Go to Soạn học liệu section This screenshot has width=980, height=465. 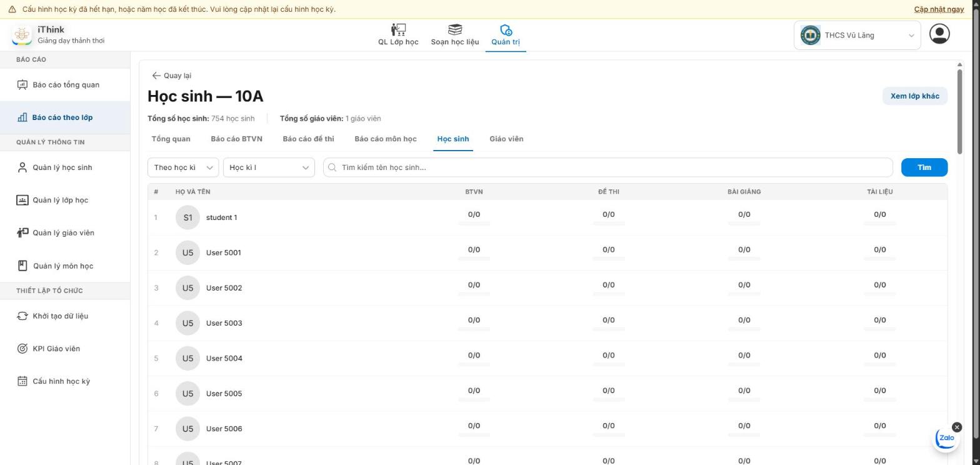click(455, 35)
